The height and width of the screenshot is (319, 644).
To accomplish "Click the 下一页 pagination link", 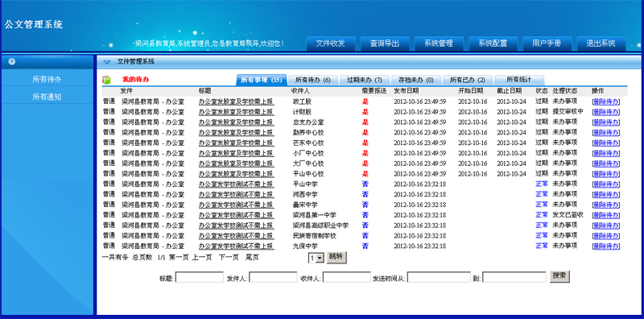I will (x=229, y=257).
